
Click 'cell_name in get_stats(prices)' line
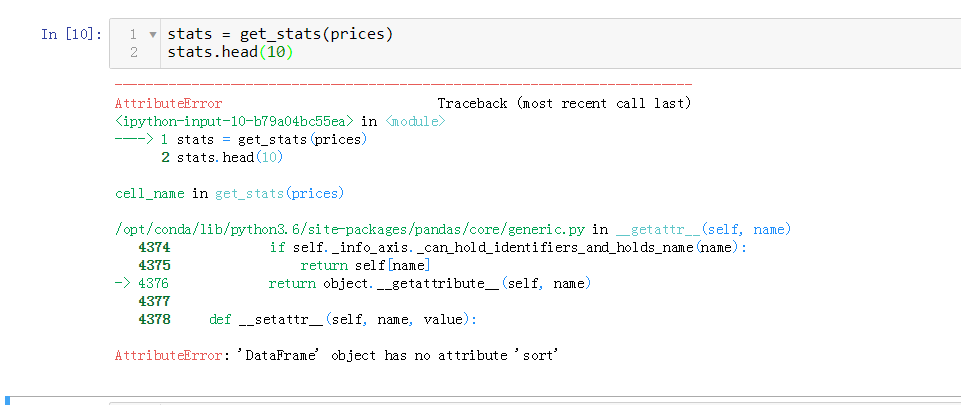pos(229,193)
